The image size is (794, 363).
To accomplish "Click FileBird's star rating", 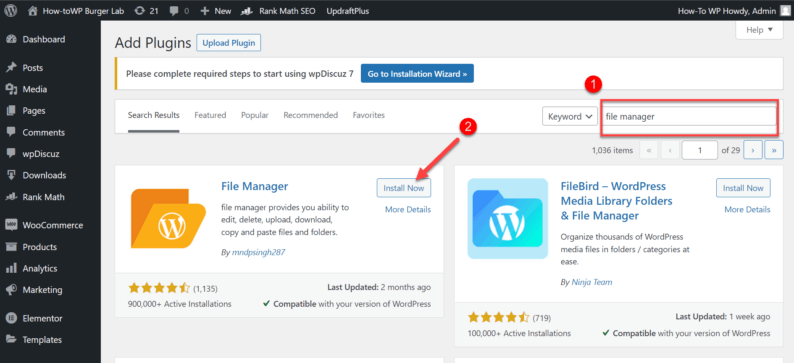I will point(499,317).
